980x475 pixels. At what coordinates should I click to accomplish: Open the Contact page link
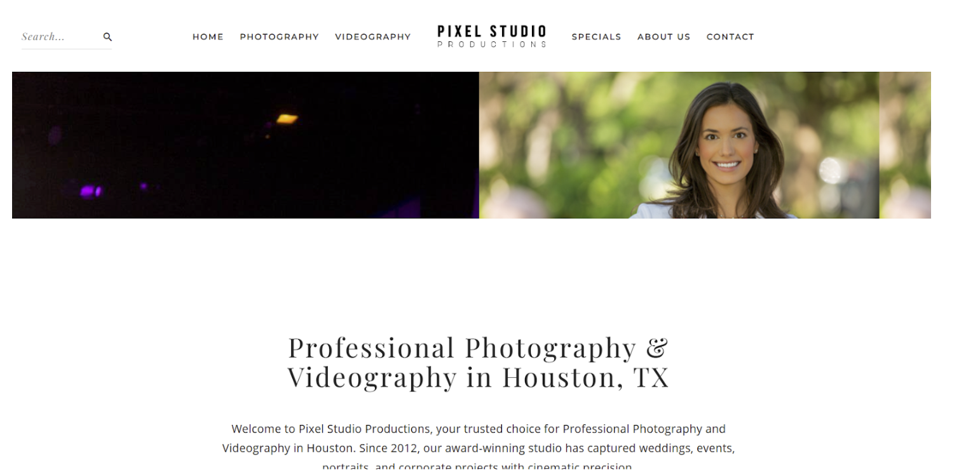click(x=730, y=37)
